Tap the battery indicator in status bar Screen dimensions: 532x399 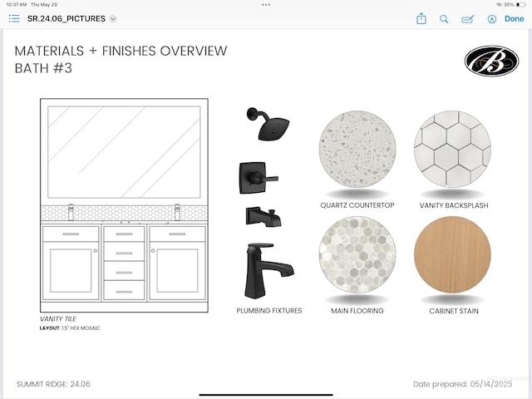click(520, 5)
